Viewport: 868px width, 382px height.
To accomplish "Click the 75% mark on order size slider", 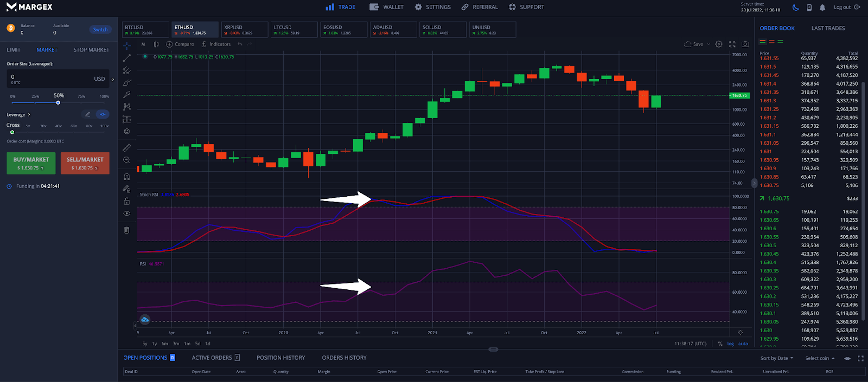I will 81,102.
